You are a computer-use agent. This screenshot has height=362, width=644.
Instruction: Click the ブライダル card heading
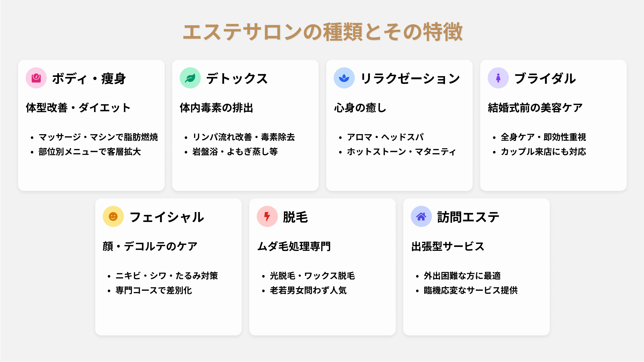pyautogui.click(x=545, y=79)
